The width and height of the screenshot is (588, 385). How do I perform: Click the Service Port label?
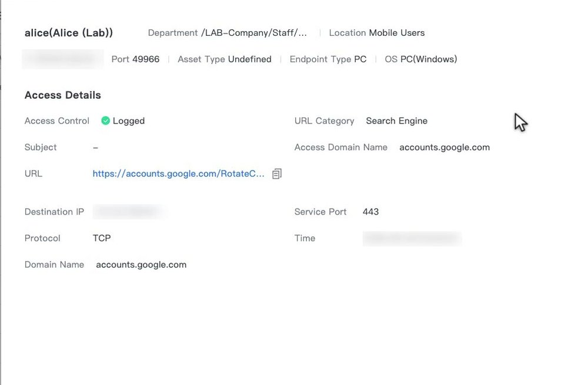(320, 212)
